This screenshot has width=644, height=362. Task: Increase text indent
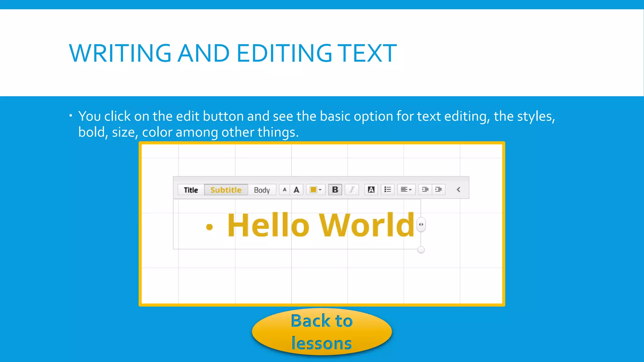(x=439, y=190)
